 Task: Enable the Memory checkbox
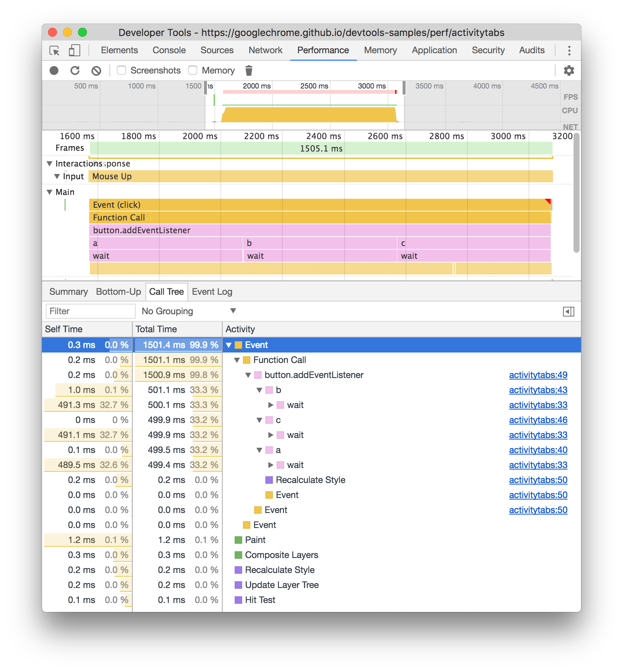point(192,70)
